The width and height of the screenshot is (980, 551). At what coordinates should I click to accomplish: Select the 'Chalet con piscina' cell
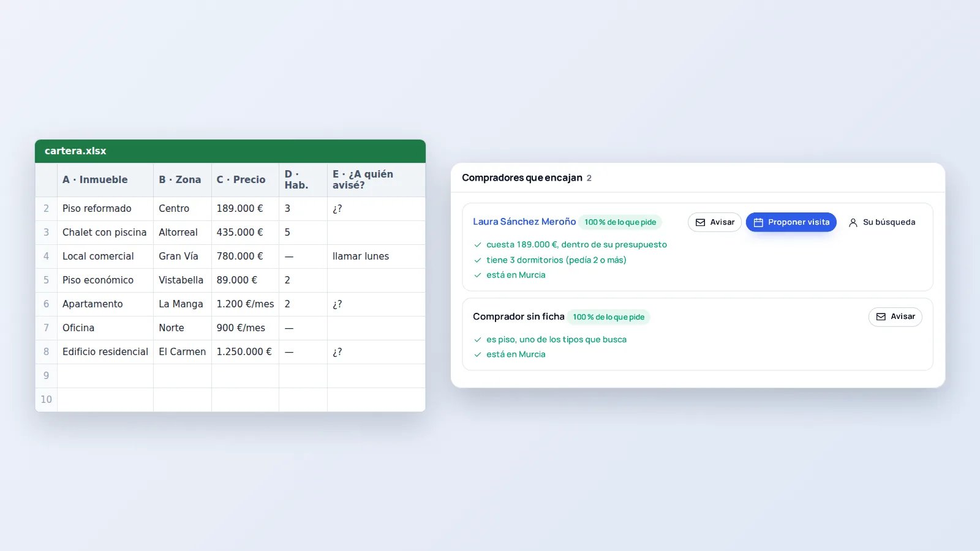tap(105, 233)
